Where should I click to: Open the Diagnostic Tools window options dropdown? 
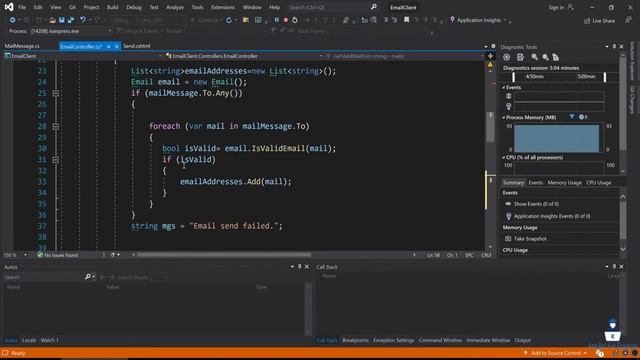[607, 47]
